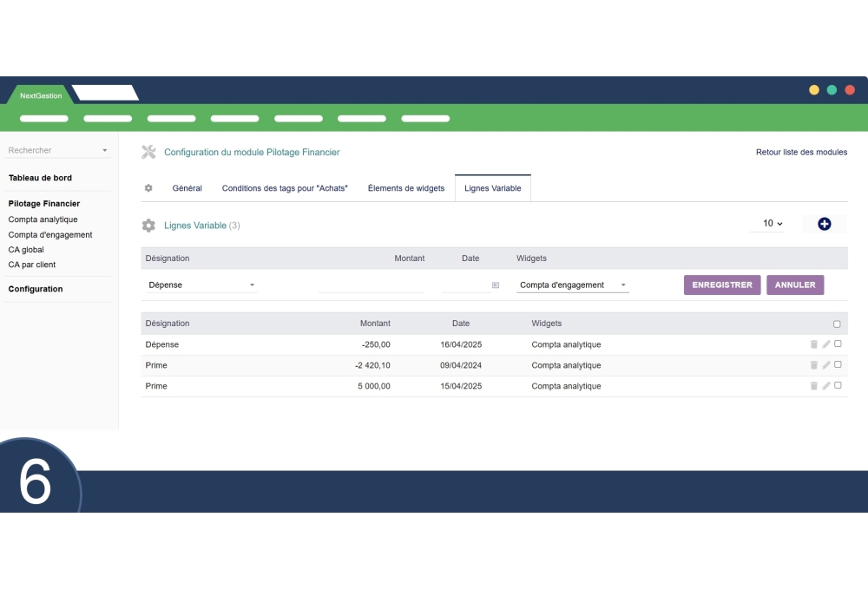Click the blue plus add-line icon

click(824, 224)
